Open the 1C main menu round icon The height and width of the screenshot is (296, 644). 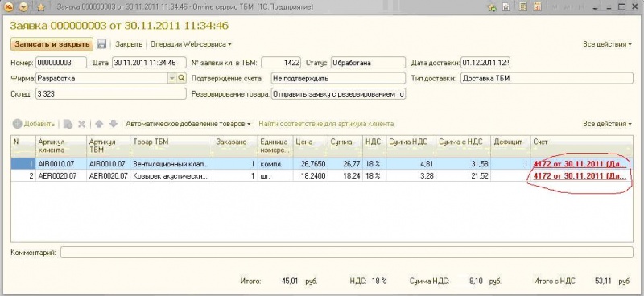9,6
